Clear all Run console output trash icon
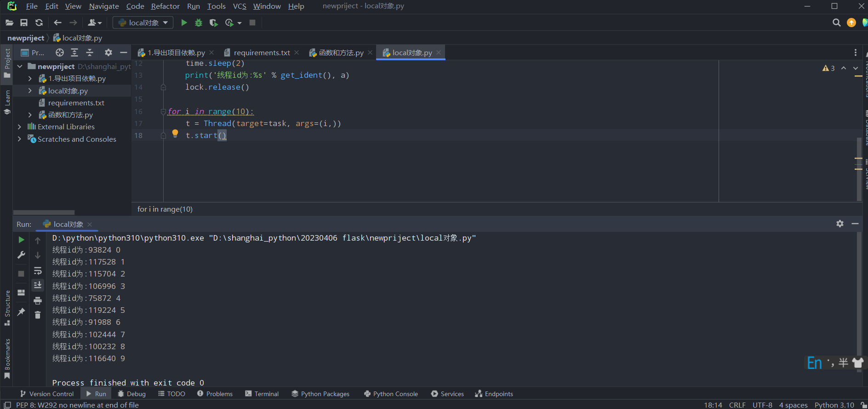 tap(38, 315)
